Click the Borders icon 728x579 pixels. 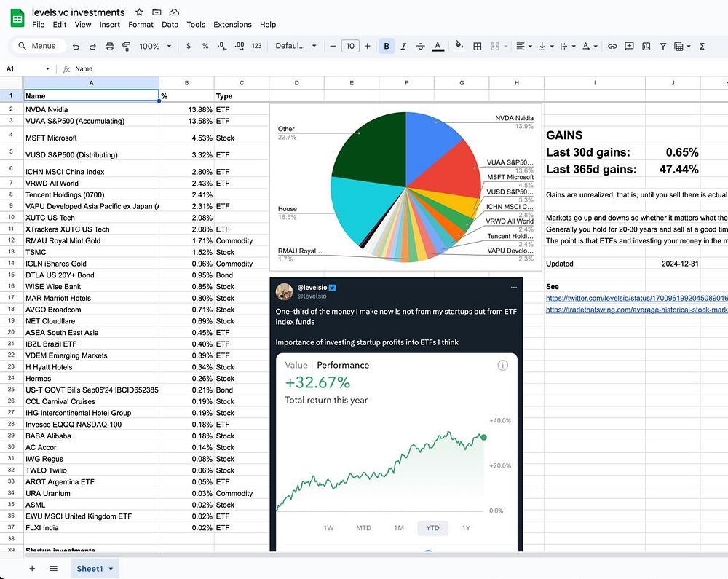pyautogui.click(x=477, y=46)
